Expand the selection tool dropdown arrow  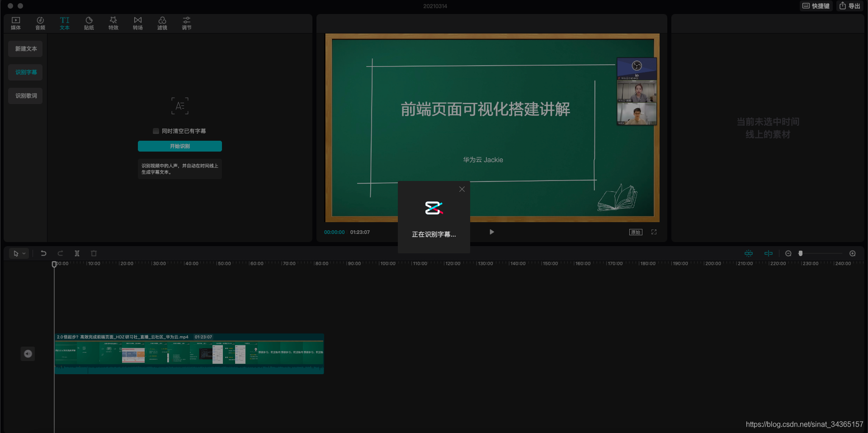click(24, 253)
